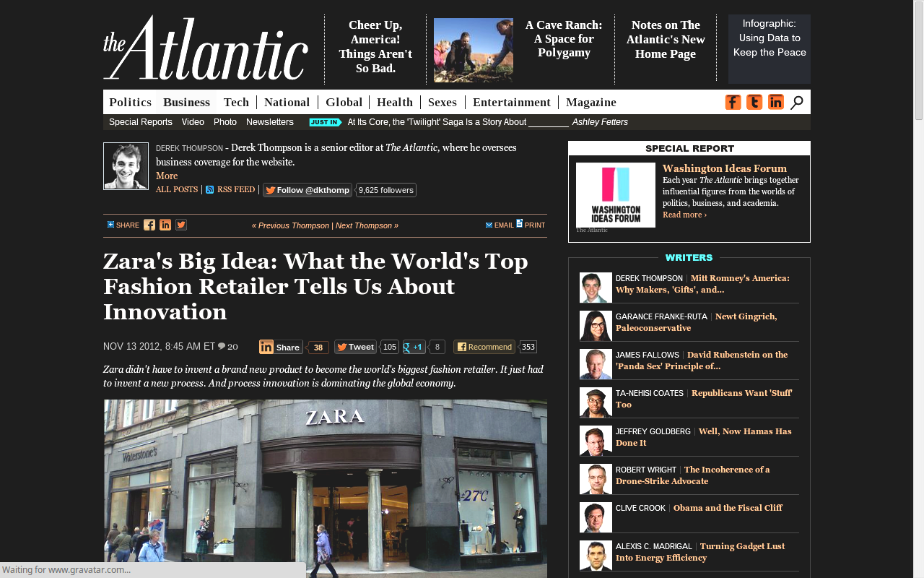Read Clive Crook's Obama and the Fiscal Cliff
Image resolution: width=924 pixels, height=578 pixels.
click(x=728, y=508)
